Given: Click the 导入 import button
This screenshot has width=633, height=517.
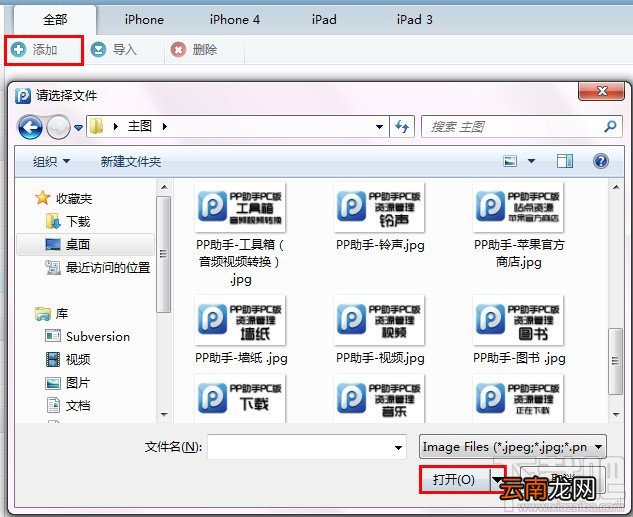Looking at the screenshot, I should 114,50.
